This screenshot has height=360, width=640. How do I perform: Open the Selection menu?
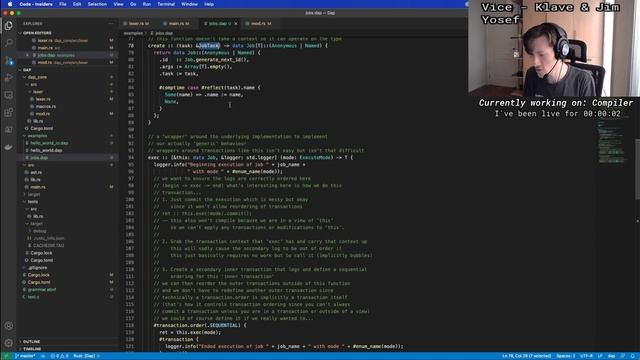pyautogui.click(x=97, y=4)
